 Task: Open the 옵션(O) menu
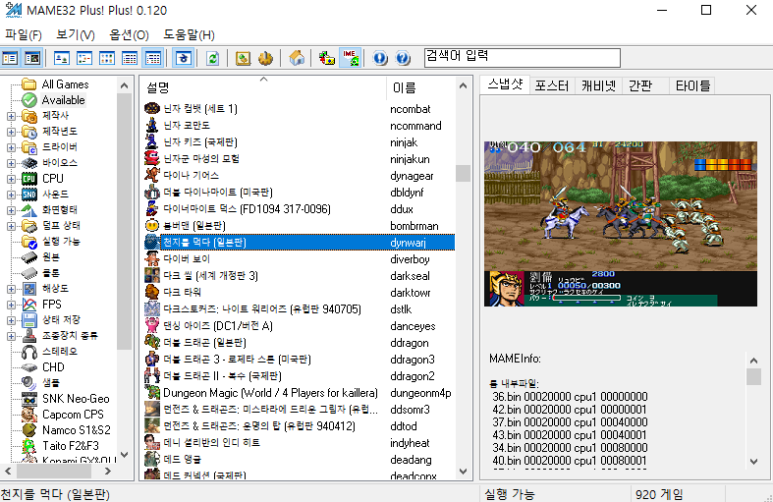tap(129, 35)
